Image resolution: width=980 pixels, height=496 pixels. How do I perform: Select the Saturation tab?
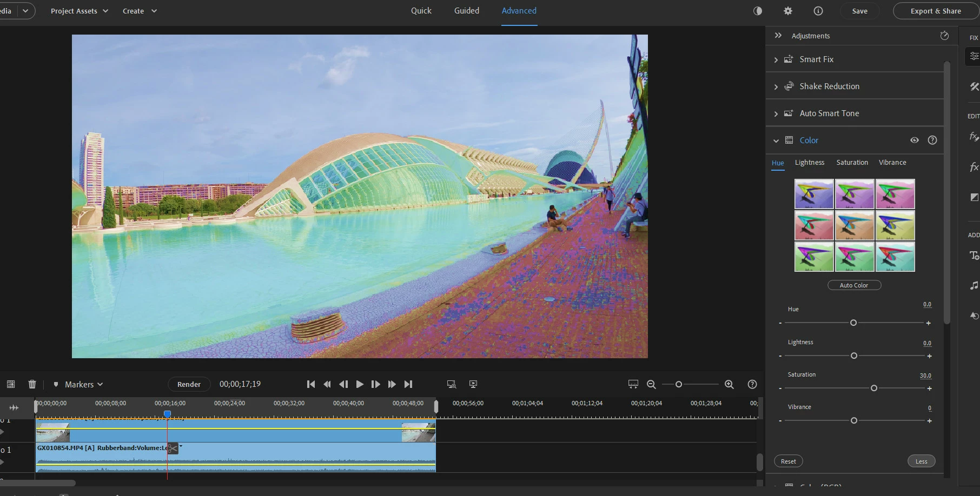coord(852,162)
